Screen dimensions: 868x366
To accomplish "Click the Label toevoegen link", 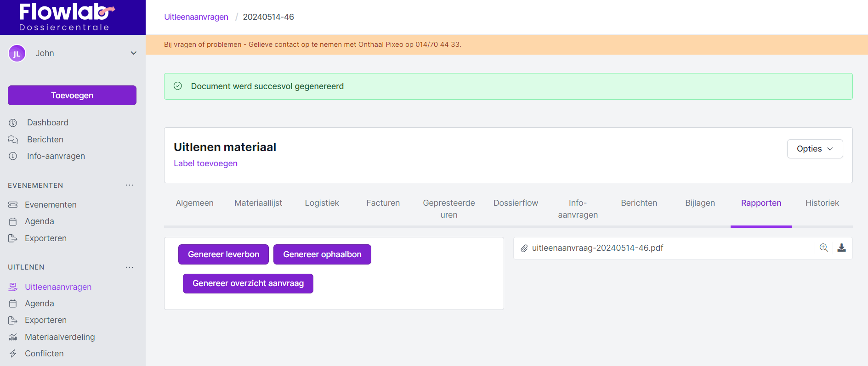I will (x=205, y=163).
